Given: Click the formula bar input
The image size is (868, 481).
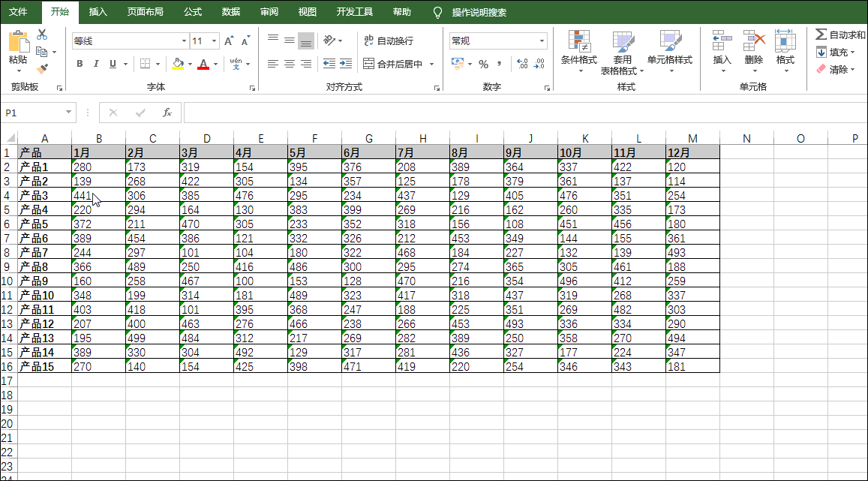Looking at the screenshot, I should pyautogui.click(x=525, y=113).
